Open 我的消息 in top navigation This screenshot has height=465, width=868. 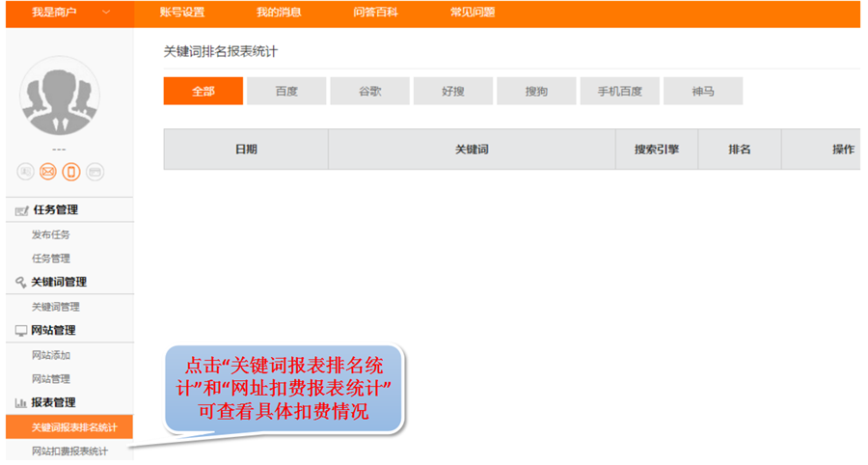pos(279,13)
